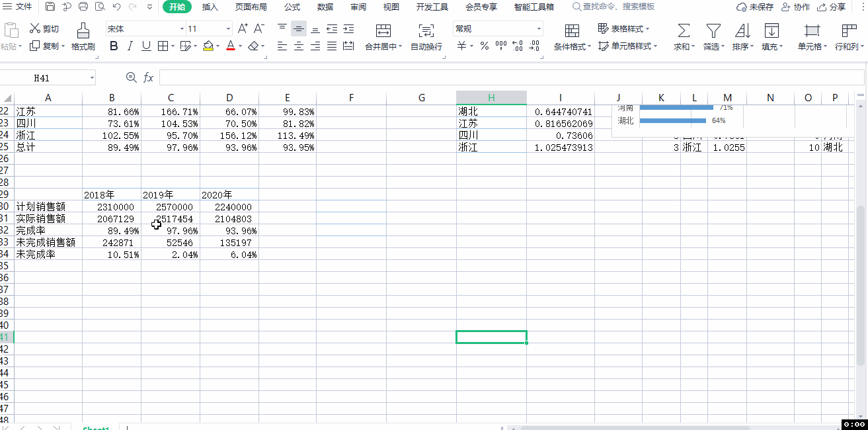Expand quick access toolbar customize arrow

149,7
